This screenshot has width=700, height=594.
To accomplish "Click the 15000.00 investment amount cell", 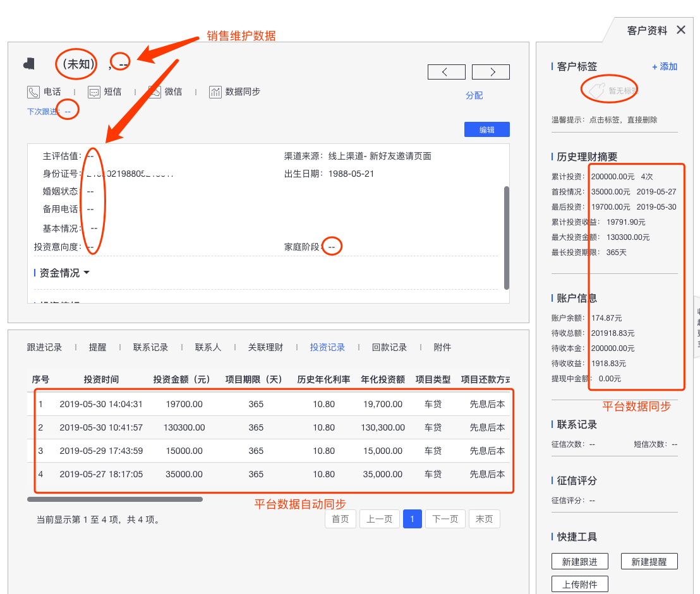I will (184, 451).
